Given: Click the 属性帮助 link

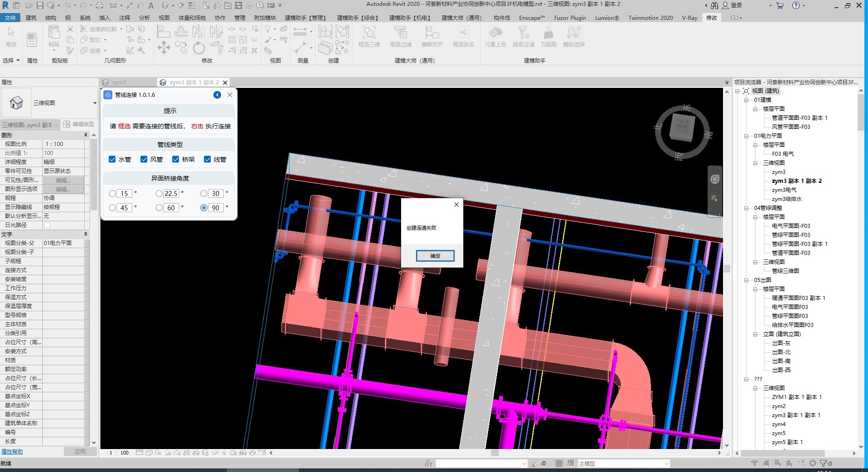Looking at the screenshot, I should [12, 452].
